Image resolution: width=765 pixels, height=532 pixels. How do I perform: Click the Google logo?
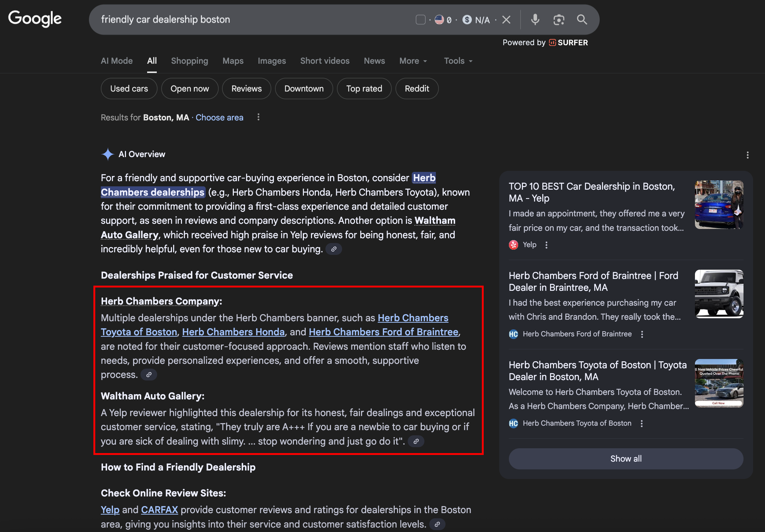[35, 19]
